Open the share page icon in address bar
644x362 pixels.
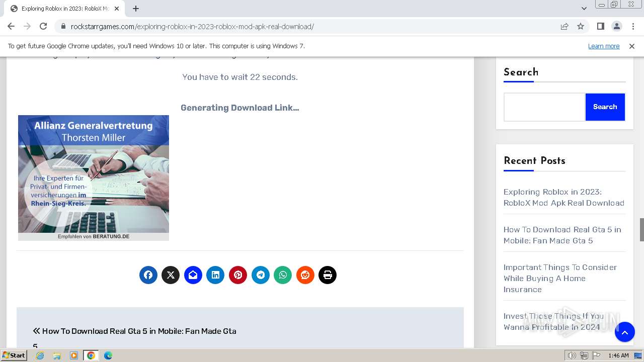pyautogui.click(x=565, y=26)
